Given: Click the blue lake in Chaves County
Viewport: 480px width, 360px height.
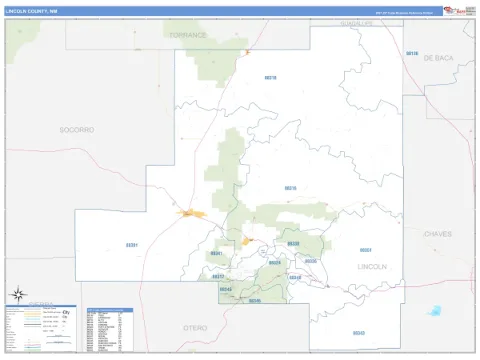Looking at the screenshot, I should pos(435,311).
